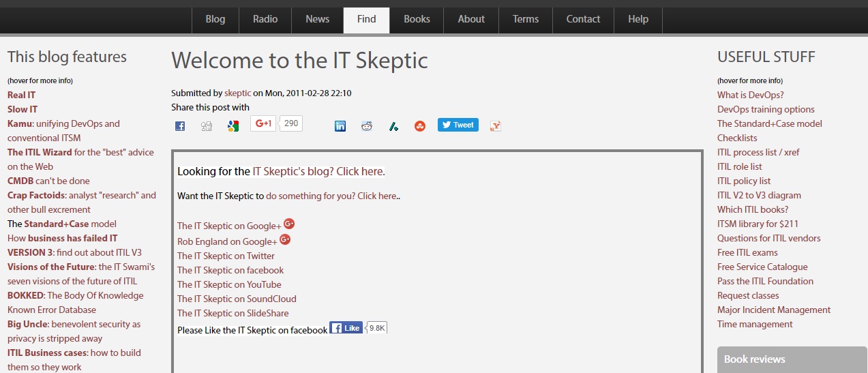Open ITSM library for $211 link
868x373 pixels.
click(x=758, y=224)
